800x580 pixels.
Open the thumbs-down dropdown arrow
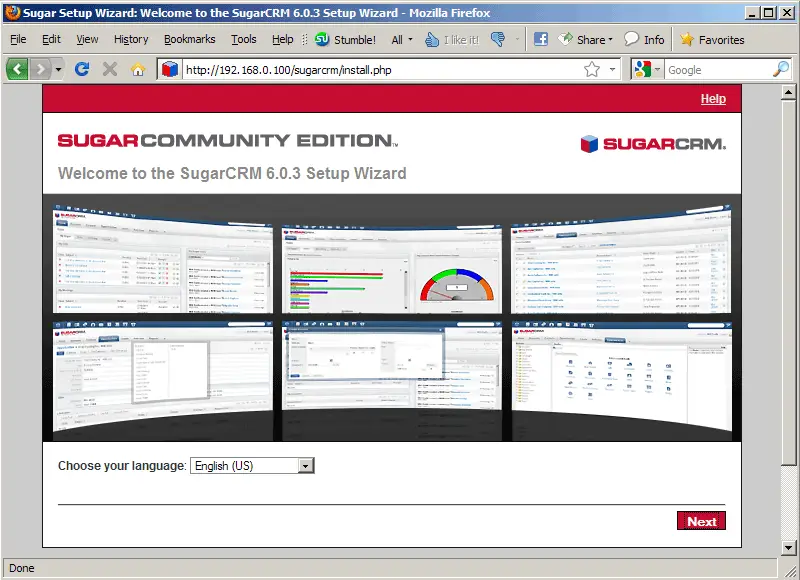pyautogui.click(x=517, y=39)
